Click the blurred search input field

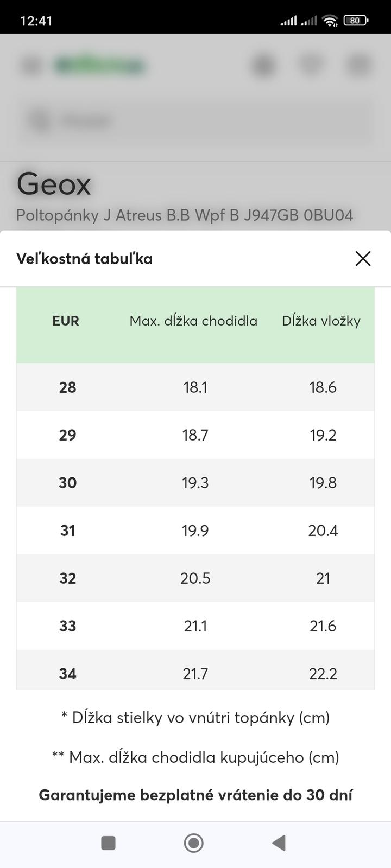195,120
